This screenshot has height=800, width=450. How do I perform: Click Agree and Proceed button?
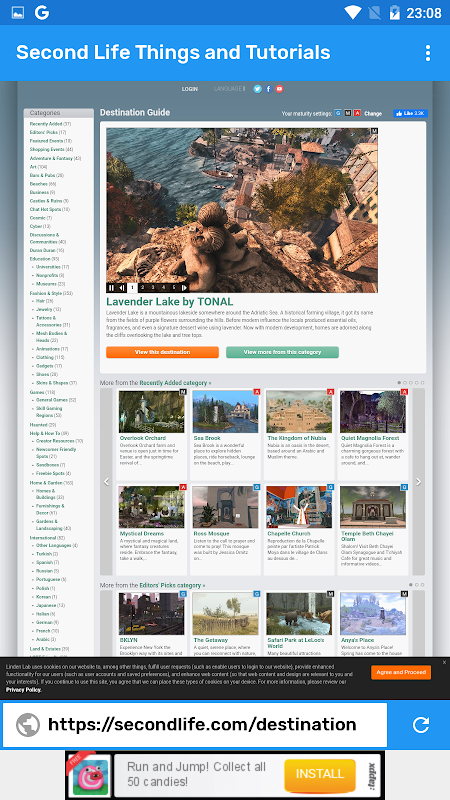[x=401, y=672]
